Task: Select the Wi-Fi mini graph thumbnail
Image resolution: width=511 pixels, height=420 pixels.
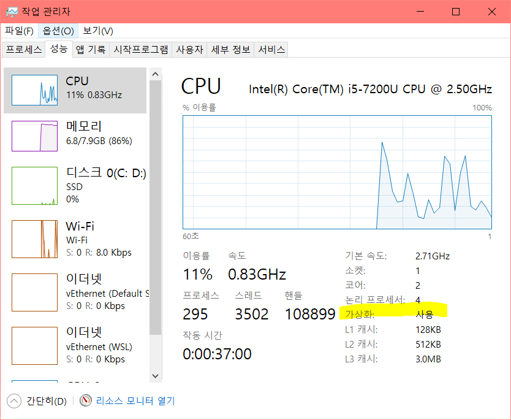Action: [x=34, y=239]
